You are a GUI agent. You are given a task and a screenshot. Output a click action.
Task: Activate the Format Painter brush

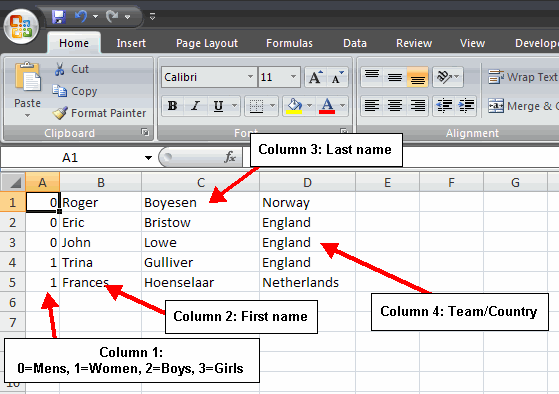[x=99, y=113]
